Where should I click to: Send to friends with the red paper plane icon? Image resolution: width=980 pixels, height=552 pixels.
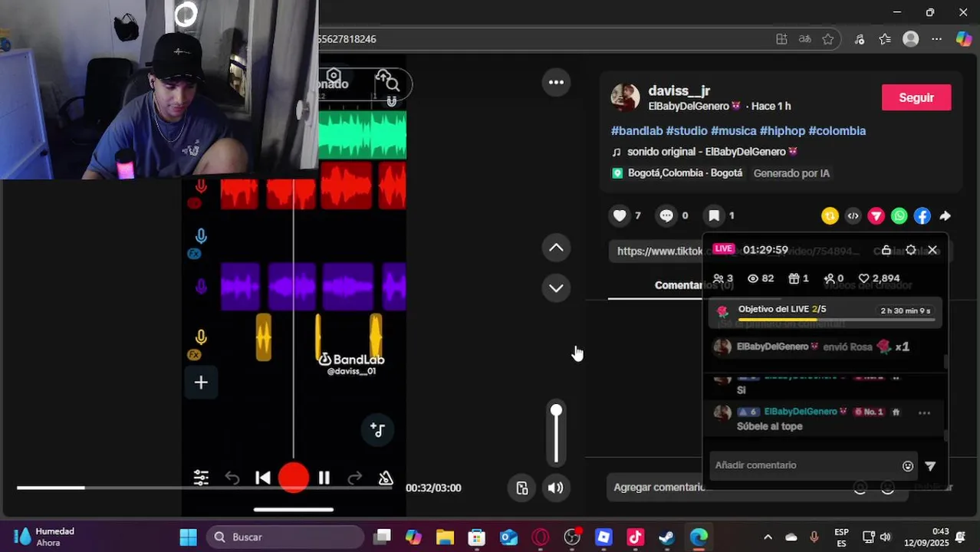pos(876,216)
